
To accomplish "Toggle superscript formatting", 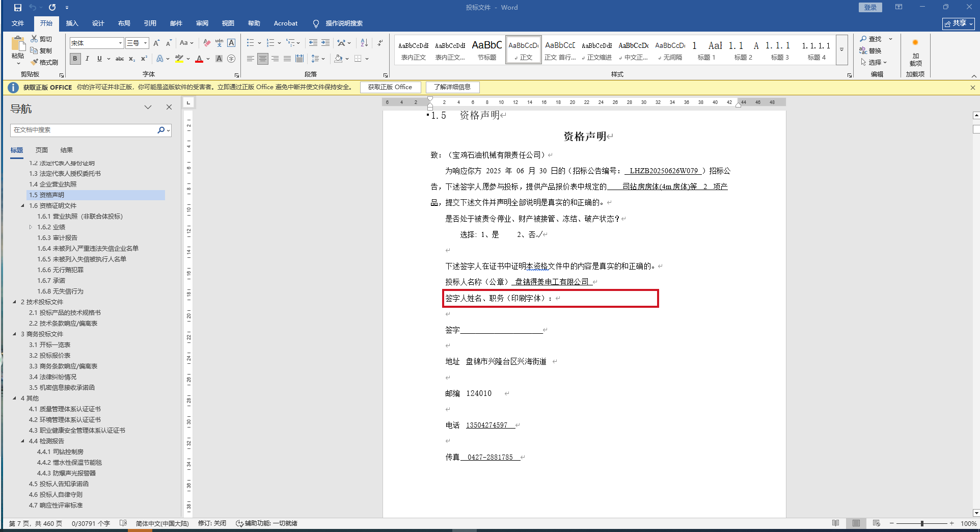I will 144,59.
